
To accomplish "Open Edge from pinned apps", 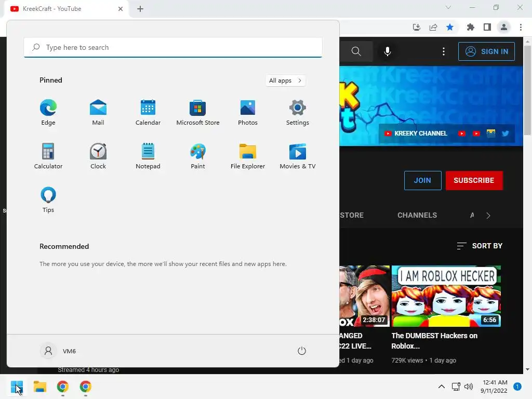I will tap(48, 112).
